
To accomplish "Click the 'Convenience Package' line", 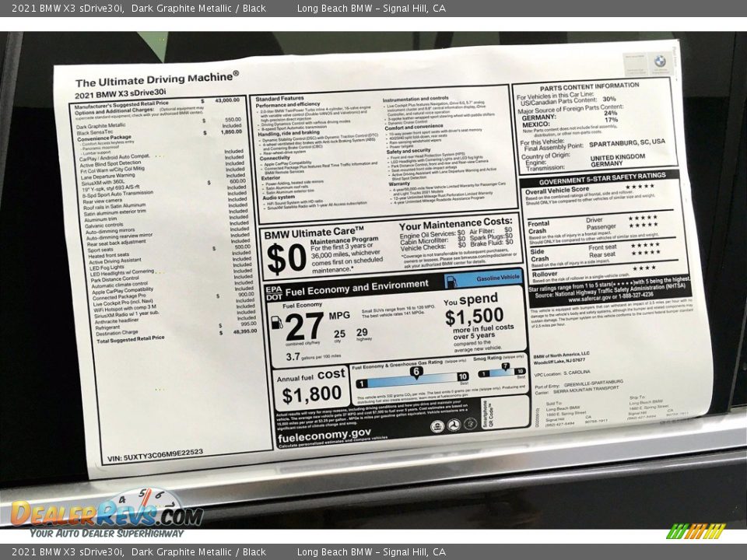I will (103, 138).
